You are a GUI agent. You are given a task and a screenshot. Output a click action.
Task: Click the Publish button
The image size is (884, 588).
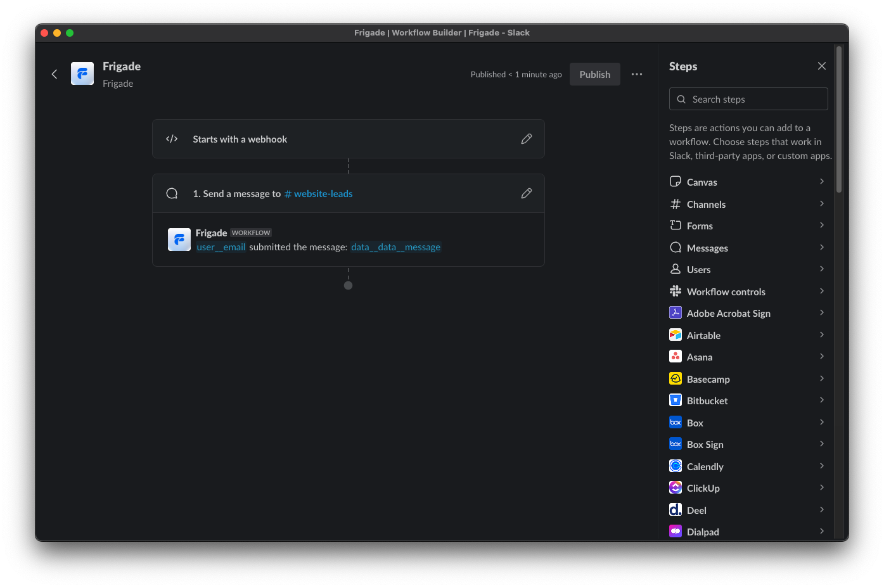point(595,74)
